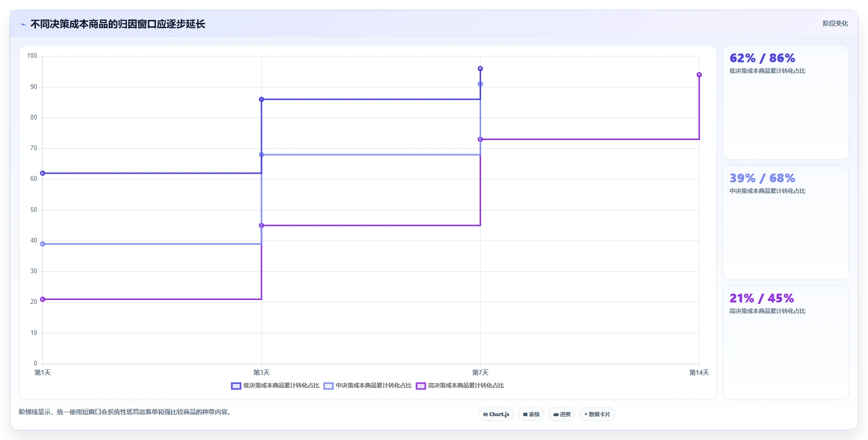Click the Chart.js tag pill
868x440 pixels.
click(496, 414)
